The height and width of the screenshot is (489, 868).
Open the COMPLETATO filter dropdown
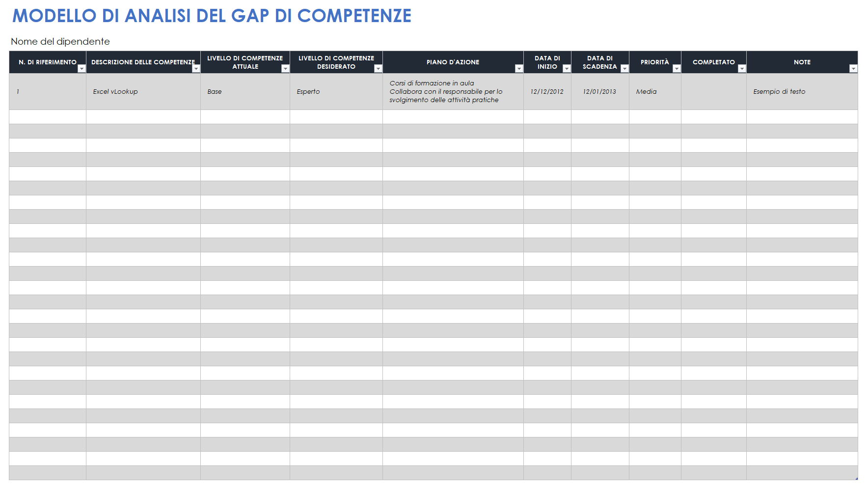(x=742, y=69)
